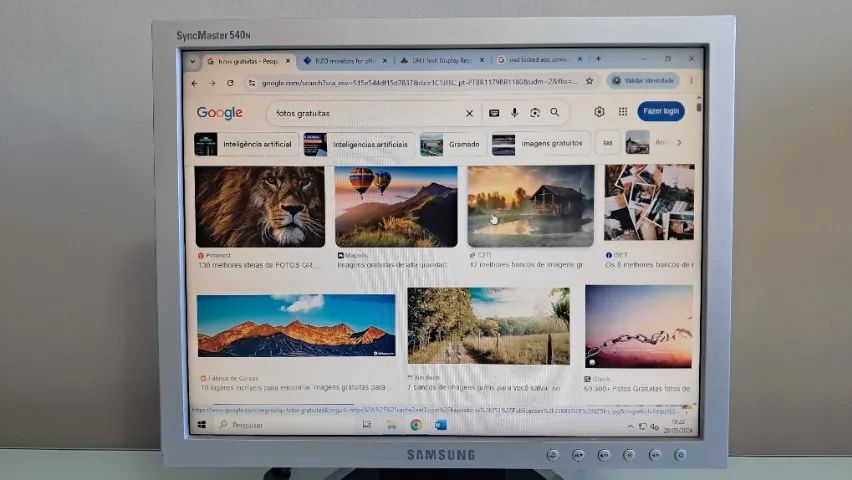Image resolution: width=852 pixels, height=480 pixels.
Task: Click the browser forward arrow
Action: pyautogui.click(x=212, y=83)
